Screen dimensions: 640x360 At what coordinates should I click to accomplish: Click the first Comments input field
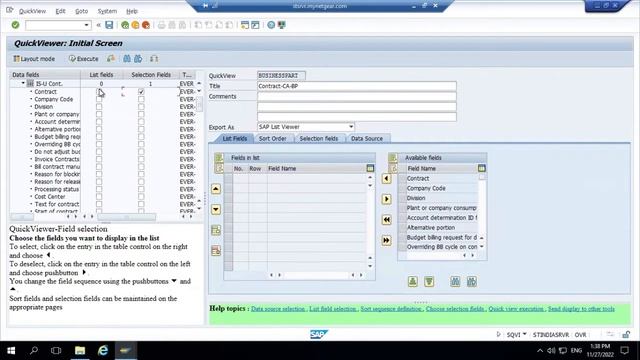point(357,96)
